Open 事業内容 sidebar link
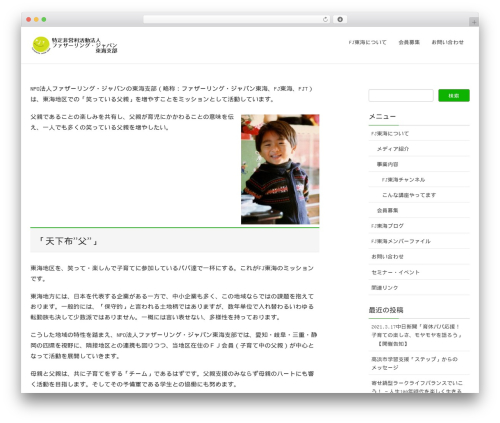The width and height of the screenshot is (500, 423). click(387, 164)
